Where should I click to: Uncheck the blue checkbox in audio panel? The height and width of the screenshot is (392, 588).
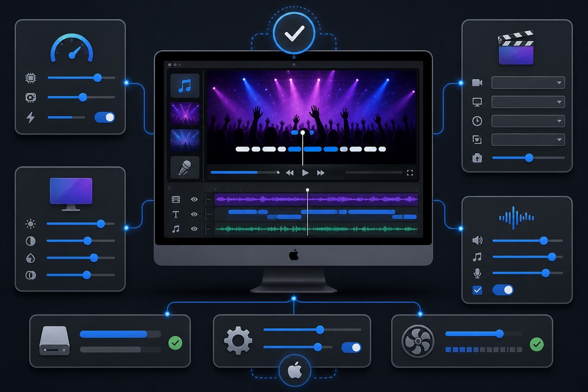tap(477, 290)
